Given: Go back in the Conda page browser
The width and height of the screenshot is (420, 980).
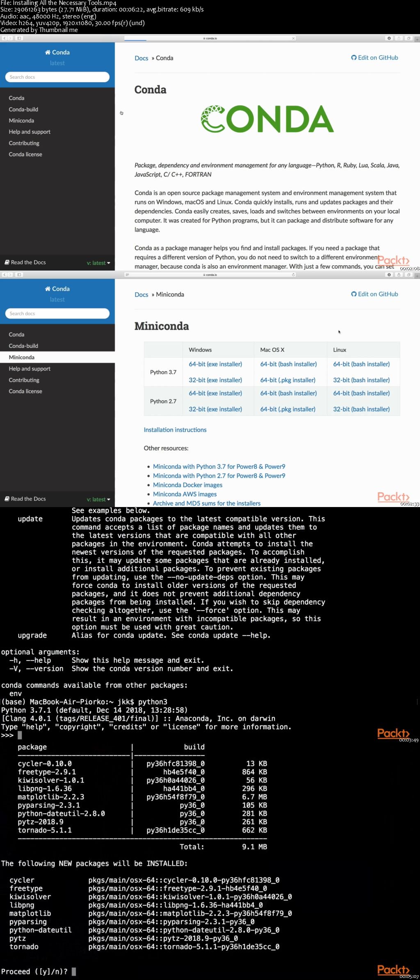Looking at the screenshot, I should [x=4, y=38].
